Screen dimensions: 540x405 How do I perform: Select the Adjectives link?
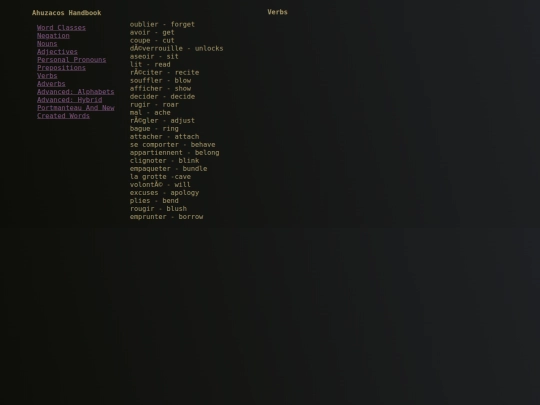57,52
